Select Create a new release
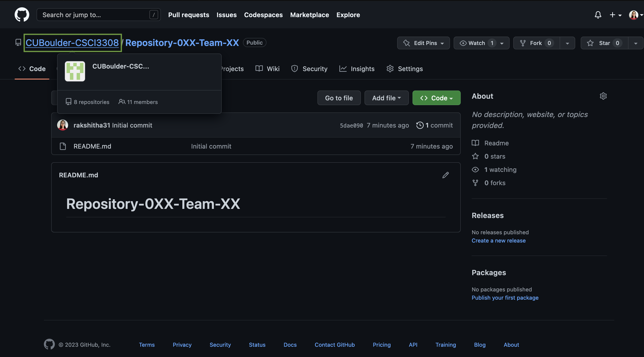The image size is (644, 357). tap(498, 240)
